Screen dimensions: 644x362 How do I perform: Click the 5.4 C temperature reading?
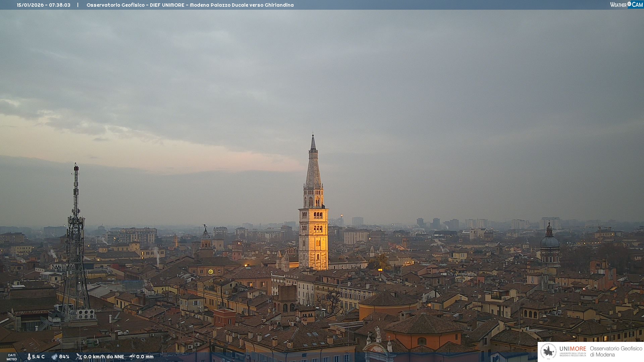click(38, 357)
